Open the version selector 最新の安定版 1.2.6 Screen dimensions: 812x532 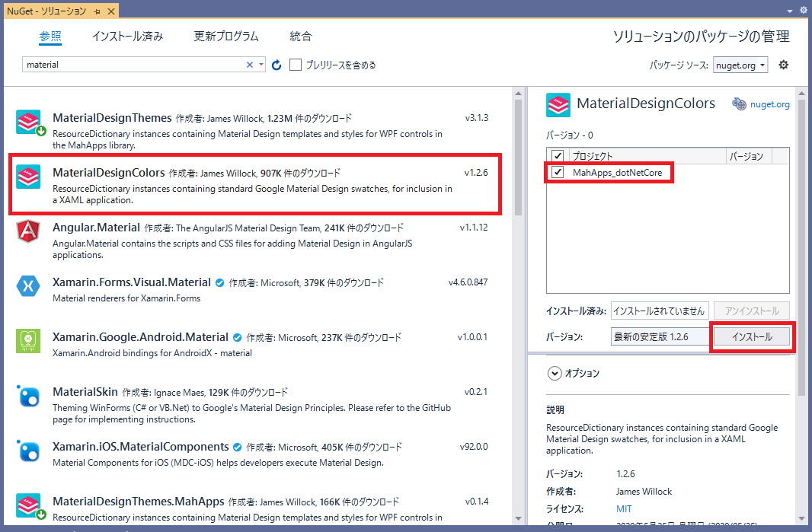[660, 337]
